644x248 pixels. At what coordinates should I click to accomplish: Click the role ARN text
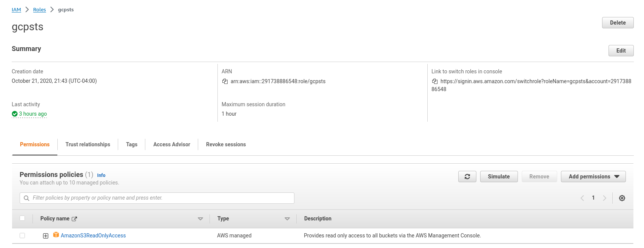[x=278, y=81]
